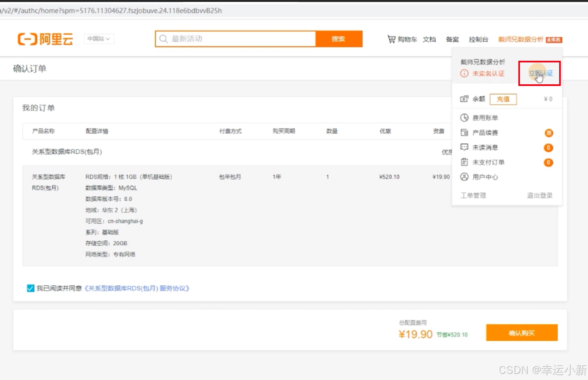
Task: Click the 可用区: cn-shanghai-g line
Action: point(114,221)
